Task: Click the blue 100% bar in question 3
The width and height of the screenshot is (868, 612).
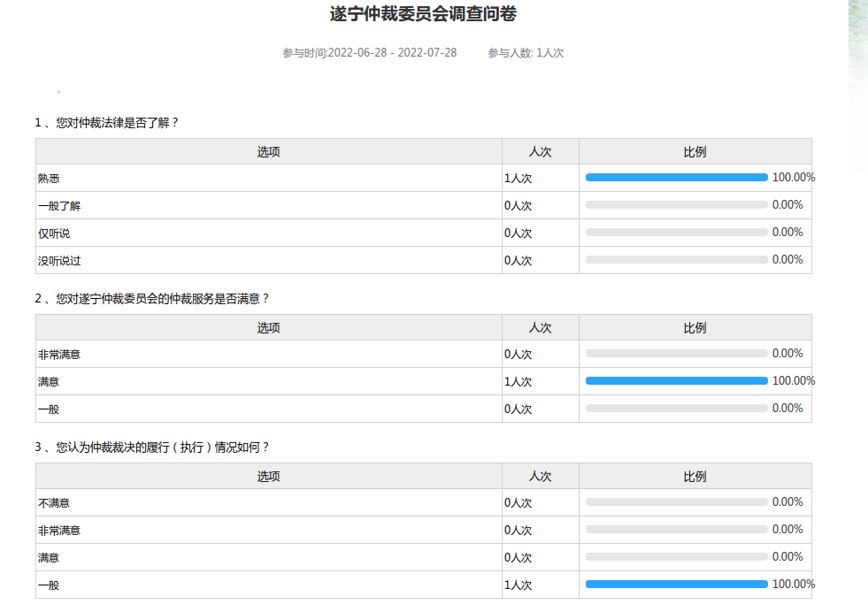Action: (x=676, y=585)
